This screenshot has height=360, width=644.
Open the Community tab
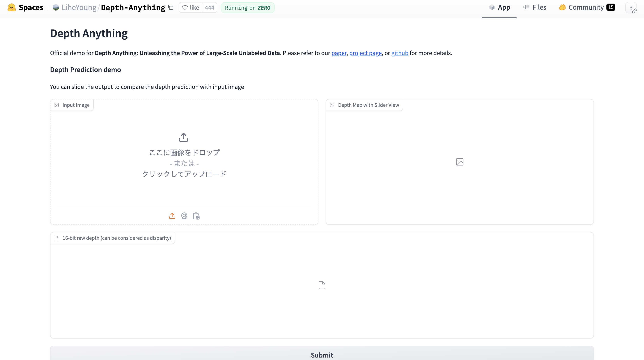pos(587,8)
